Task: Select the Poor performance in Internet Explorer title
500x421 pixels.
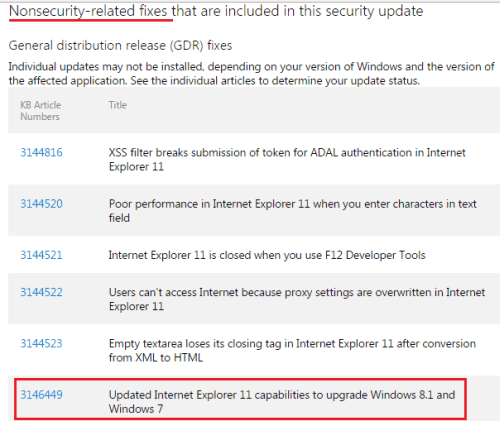Action: pyautogui.click(x=293, y=211)
